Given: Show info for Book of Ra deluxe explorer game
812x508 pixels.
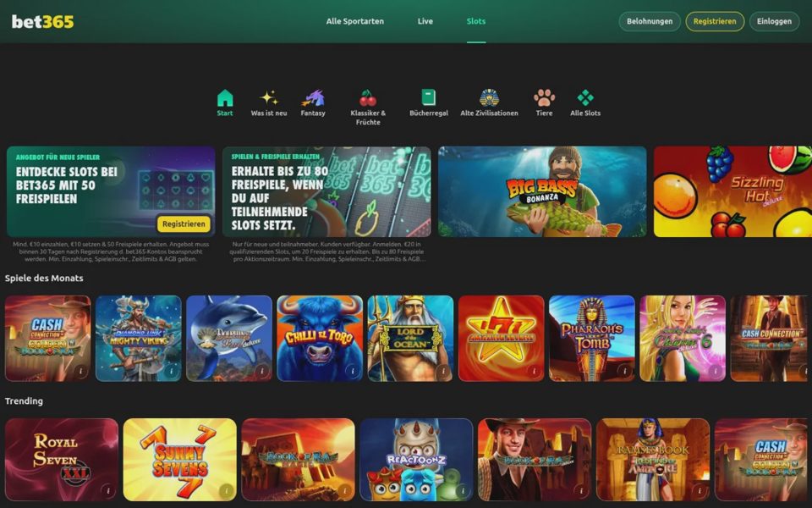Looking at the screenshot, I should click(580, 490).
